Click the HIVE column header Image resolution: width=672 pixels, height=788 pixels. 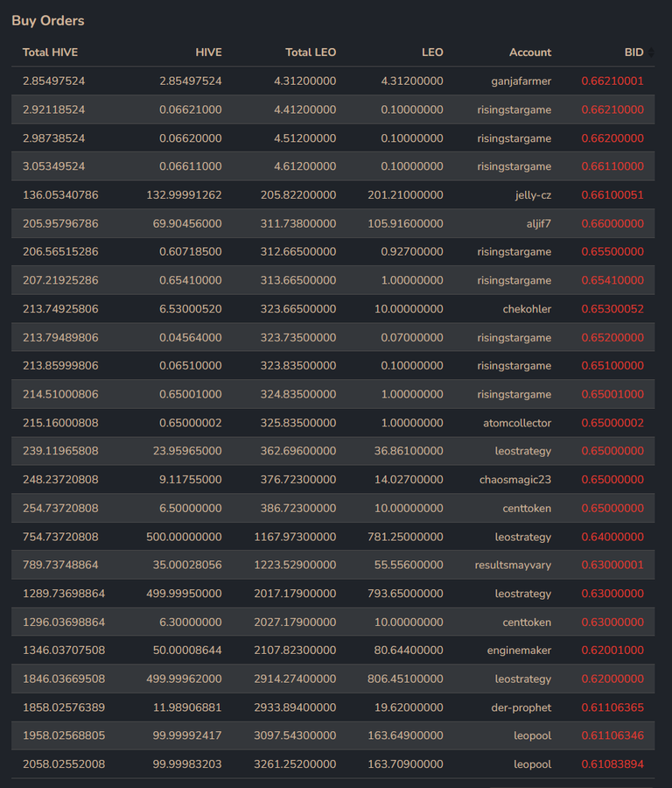pyautogui.click(x=208, y=53)
